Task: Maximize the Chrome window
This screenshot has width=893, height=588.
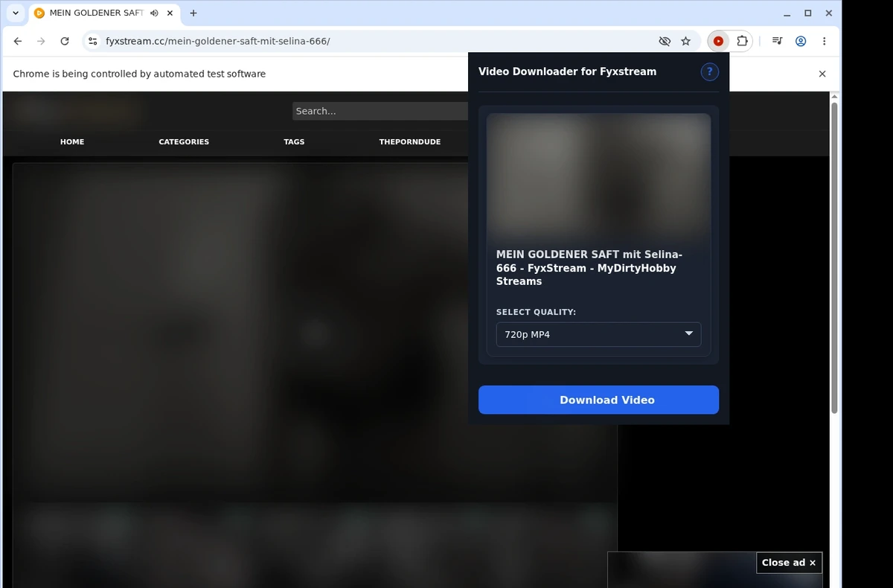Action: pyautogui.click(x=808, y=13)
